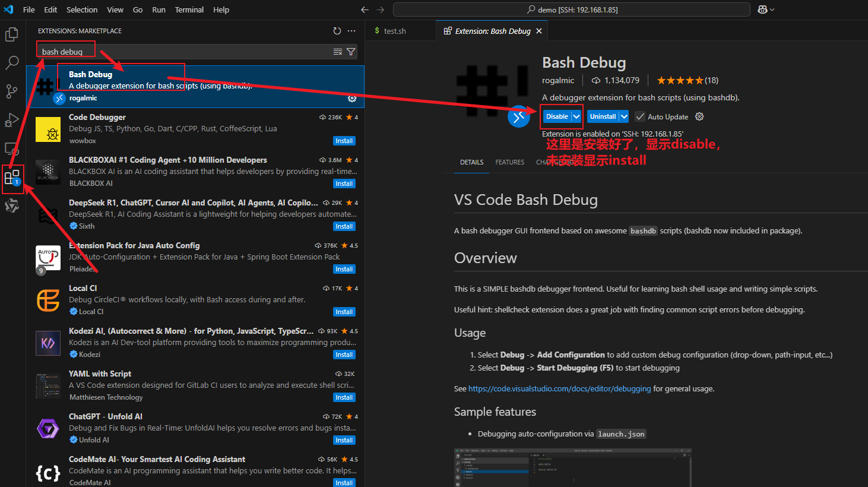
Task: Open the View menu
Action: click(115, 10)
